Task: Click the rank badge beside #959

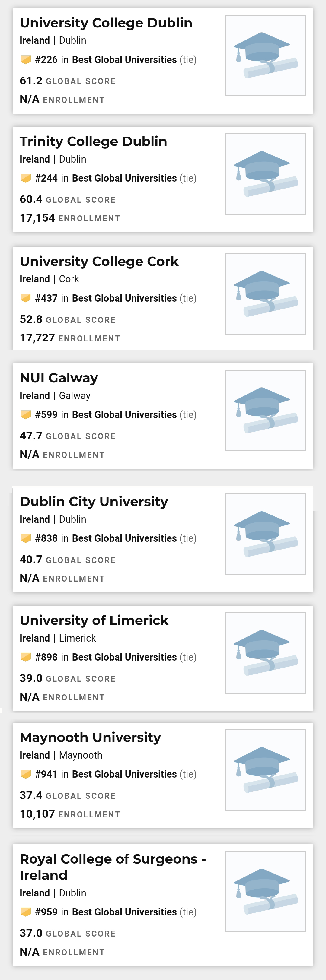Action: [x=25, y=912]
